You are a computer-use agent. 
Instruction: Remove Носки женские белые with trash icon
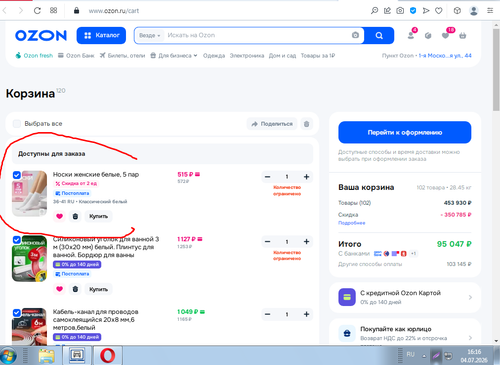[75, 216]
